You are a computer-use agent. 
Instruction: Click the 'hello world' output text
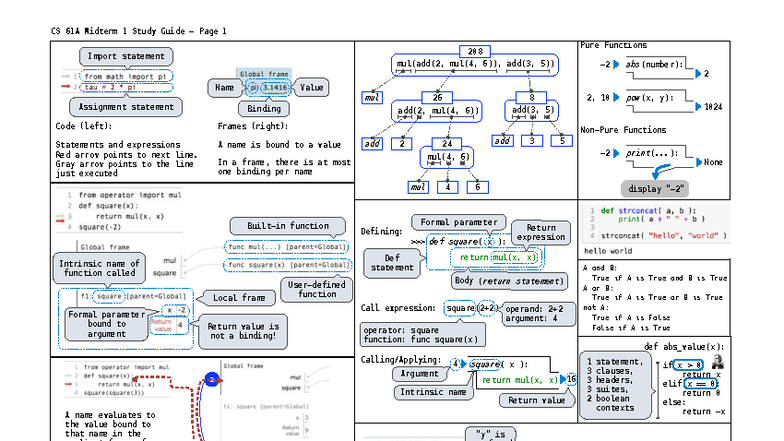(x=608, y=251)
